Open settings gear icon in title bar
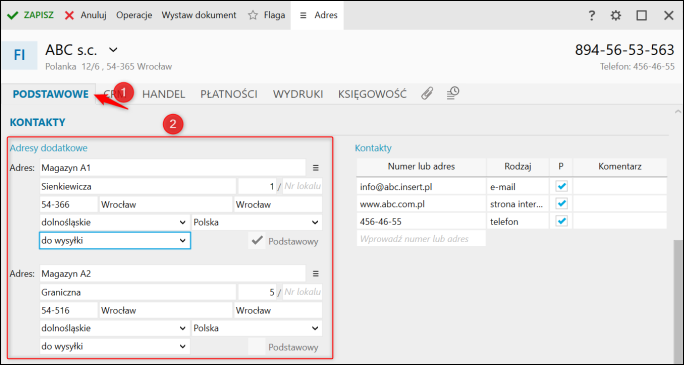Screen dimensions: 684x365 click(616, 15)
